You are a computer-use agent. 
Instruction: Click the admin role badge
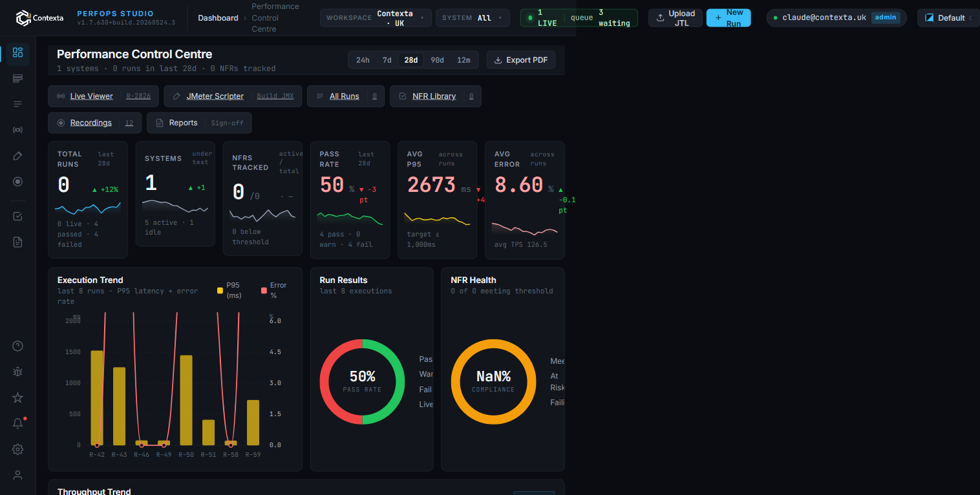[886, 17]
